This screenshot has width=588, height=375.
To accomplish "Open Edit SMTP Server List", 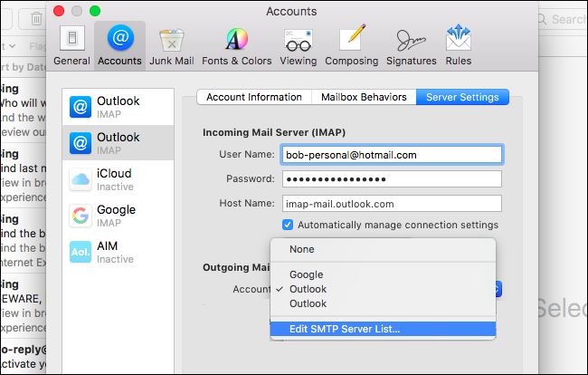I will pyautogui.click(x=383, y=329).
